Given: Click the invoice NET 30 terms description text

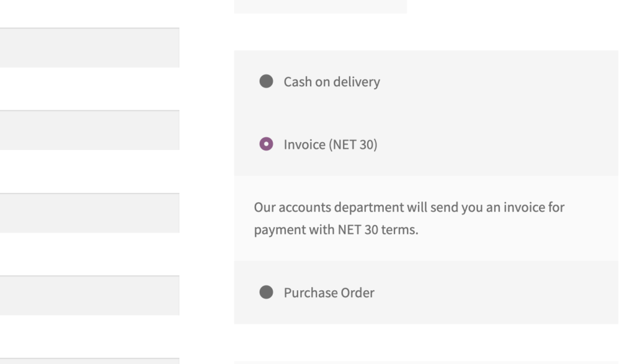Looking at the screenshot, I should (409, 218).
